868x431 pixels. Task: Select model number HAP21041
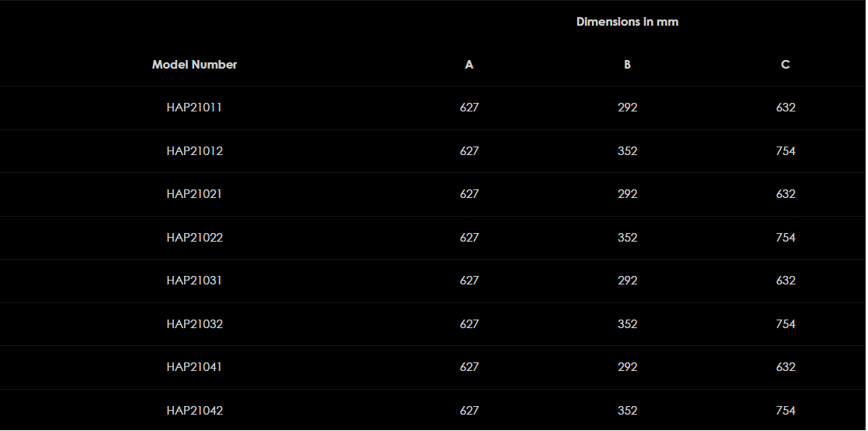coord(194,367)
